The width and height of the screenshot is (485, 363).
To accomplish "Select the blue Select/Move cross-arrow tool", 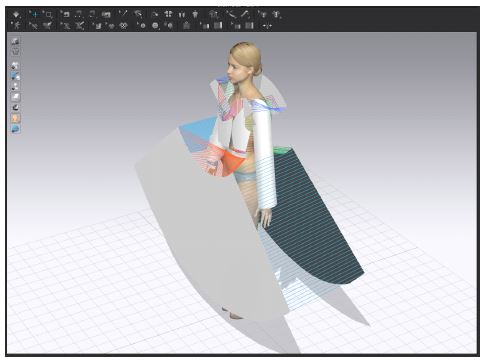I will click(x=35, y=14).
